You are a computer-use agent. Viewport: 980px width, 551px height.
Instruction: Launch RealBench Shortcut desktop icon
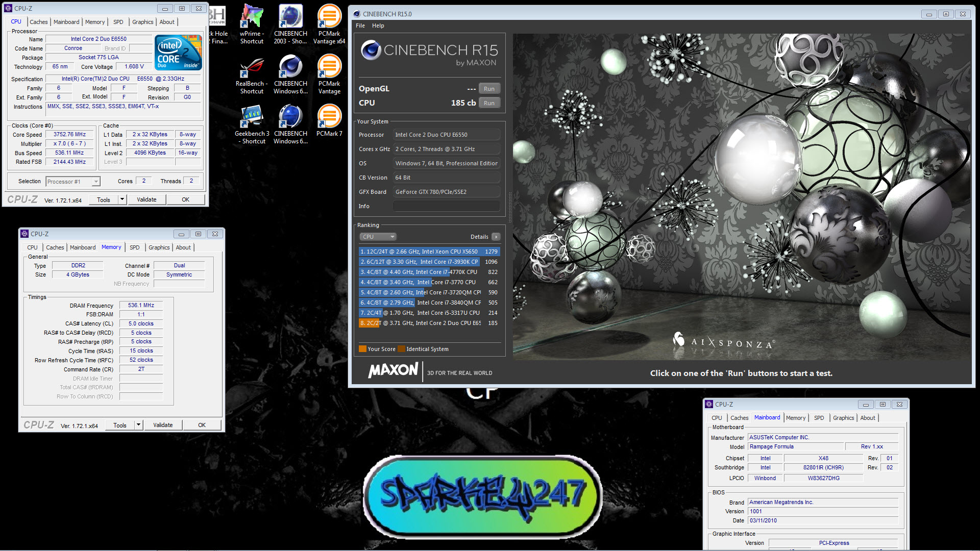(x=252, y=75)
